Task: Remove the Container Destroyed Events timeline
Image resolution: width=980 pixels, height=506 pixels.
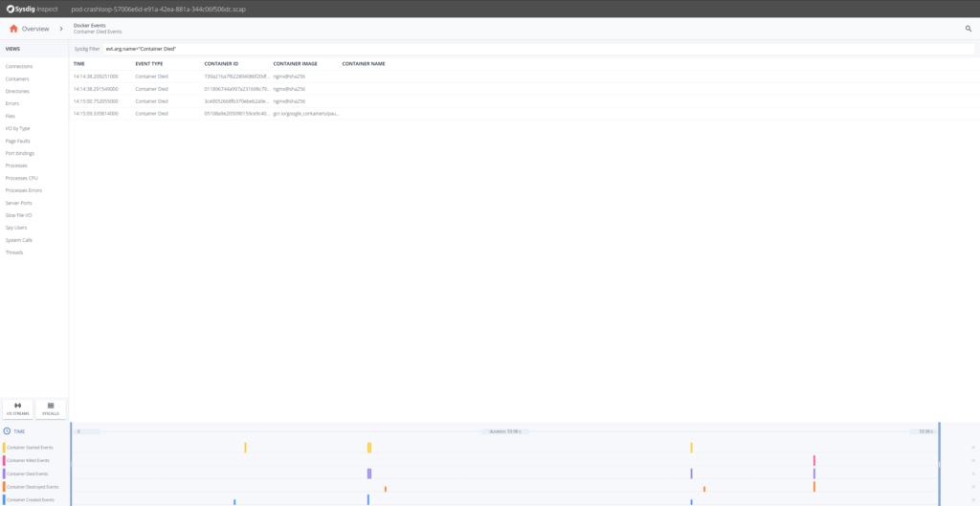Action: 973,487
